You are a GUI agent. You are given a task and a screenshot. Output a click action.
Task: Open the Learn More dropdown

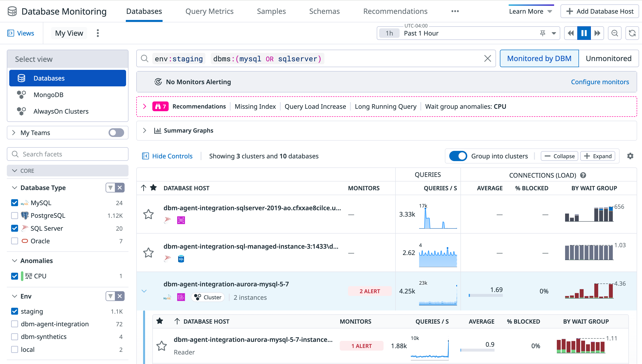click(x=531, y=11)
